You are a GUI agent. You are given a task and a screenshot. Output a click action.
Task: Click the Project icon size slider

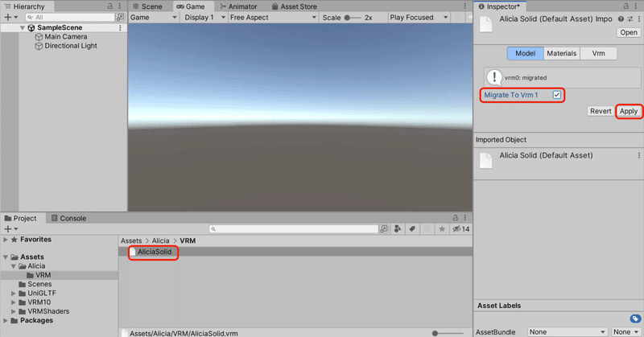[448, 333]
